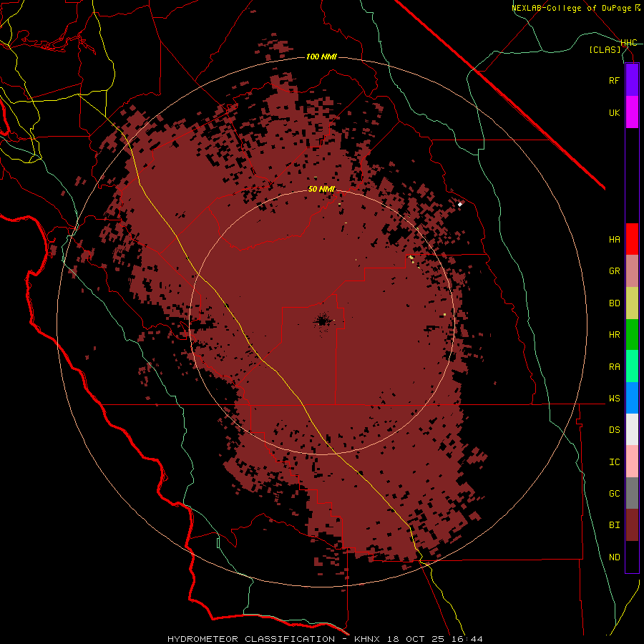
Task: Select the WS blue legend swatch
Action: (x=632, y=398)
